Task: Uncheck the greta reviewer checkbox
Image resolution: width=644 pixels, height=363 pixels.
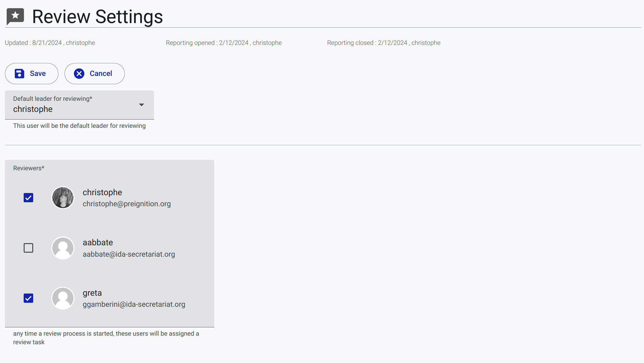Action: click(x=28, y=298)
